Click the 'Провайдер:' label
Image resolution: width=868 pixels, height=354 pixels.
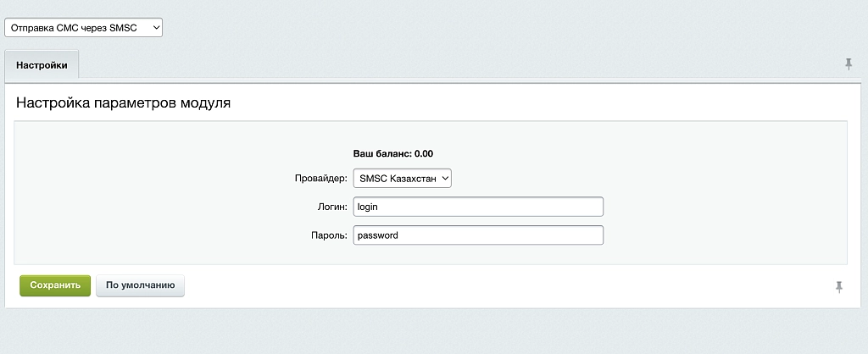(x=320, y=179)
